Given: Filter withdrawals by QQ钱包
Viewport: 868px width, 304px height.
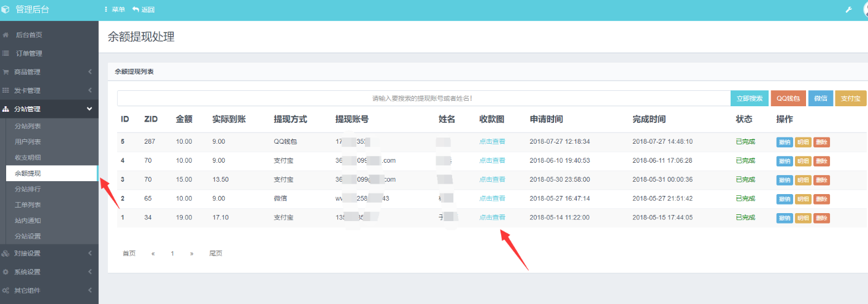Looking at the screenshot, I should [788, 98].
